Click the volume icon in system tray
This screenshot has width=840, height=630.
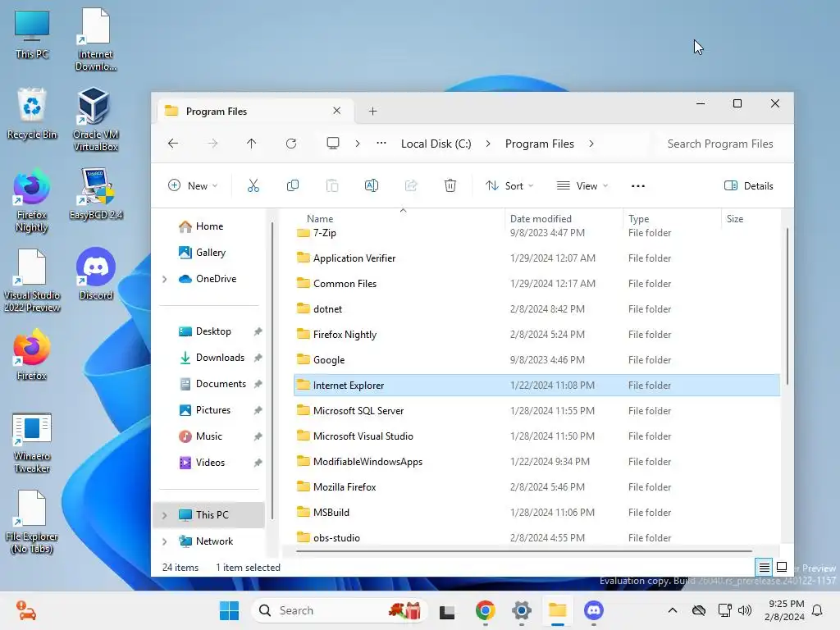[745, 610]
